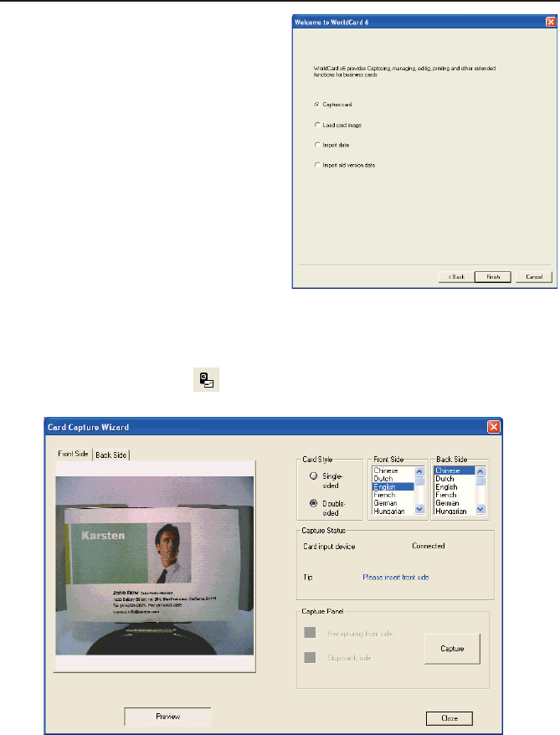
Task: Cancel the WorldCard welcome dialog
Action: point(534,277)
